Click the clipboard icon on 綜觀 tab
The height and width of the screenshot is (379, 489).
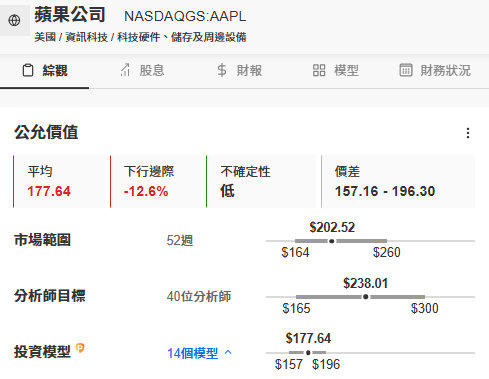point(28,70)
